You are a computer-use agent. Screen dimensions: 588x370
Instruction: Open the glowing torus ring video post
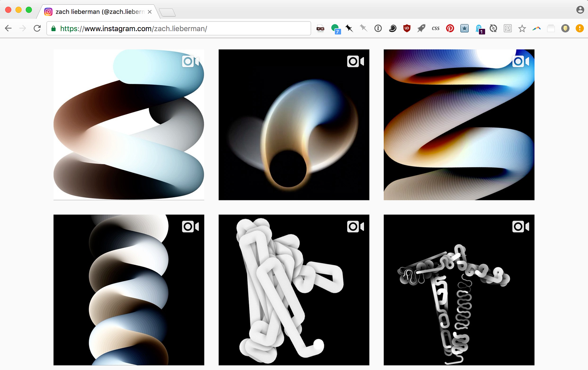click(294, 125)
